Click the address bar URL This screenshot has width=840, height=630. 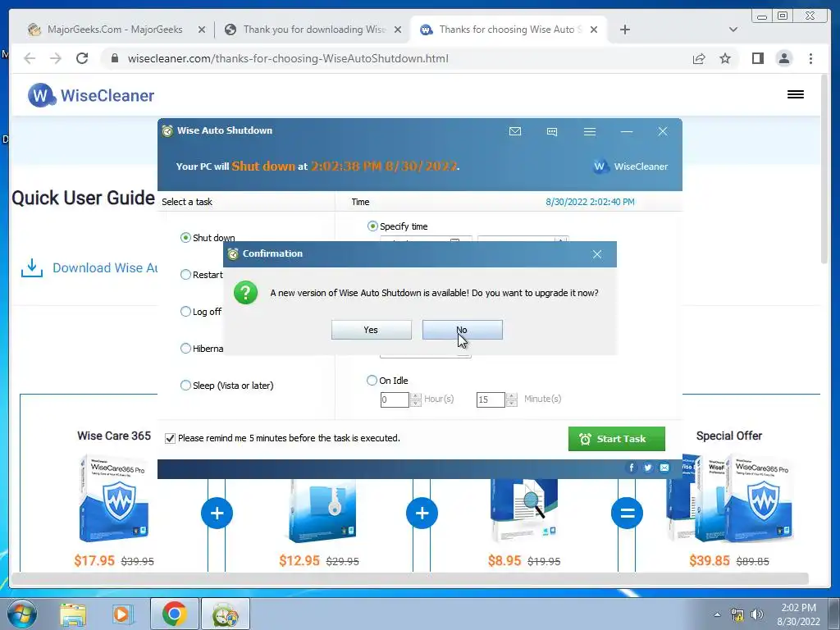point(288,58)
